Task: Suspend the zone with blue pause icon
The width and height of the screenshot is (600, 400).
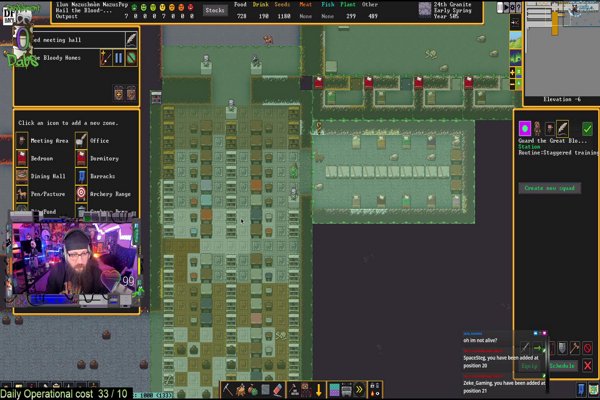Action: (119, 59)
